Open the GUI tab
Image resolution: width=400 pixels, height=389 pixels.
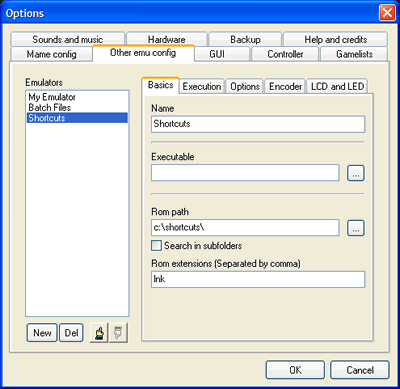[x=222, y=54]
